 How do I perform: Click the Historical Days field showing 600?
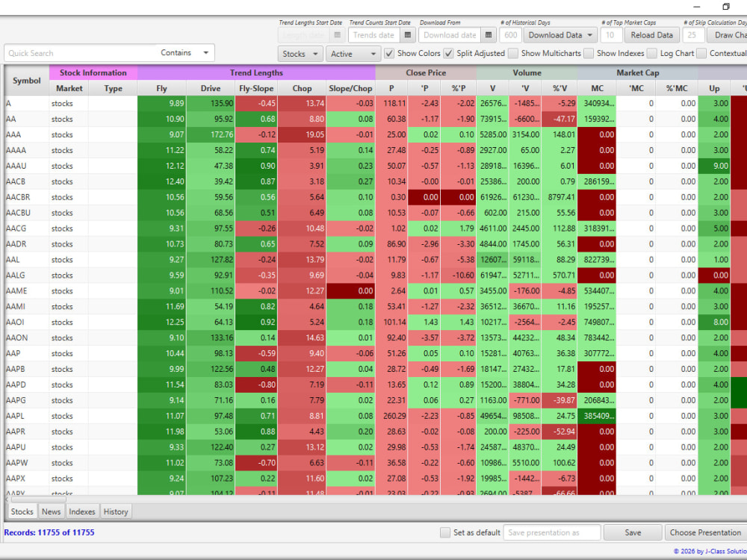point(510,35)
